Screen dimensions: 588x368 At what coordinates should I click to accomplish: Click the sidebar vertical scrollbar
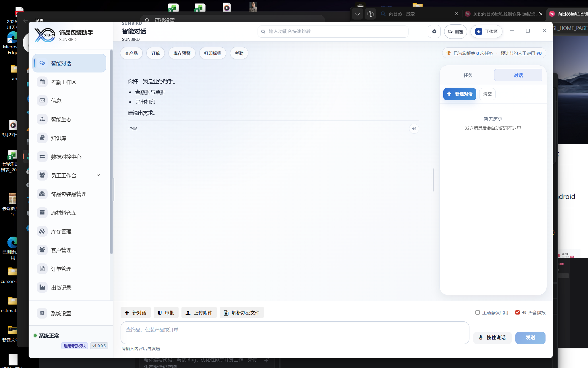tap(111, 152)
